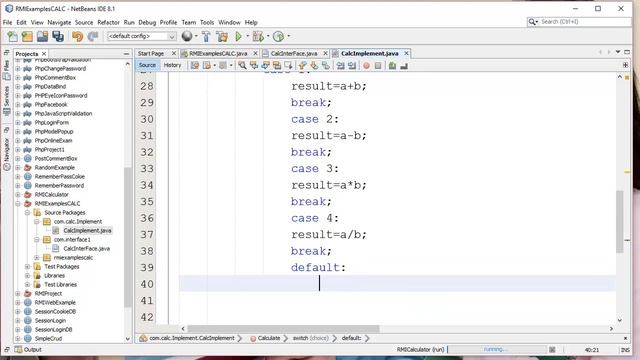This screenshot has width=640, height=360.
Task: Click the Comment editor icon
Action: pos(392,65)
